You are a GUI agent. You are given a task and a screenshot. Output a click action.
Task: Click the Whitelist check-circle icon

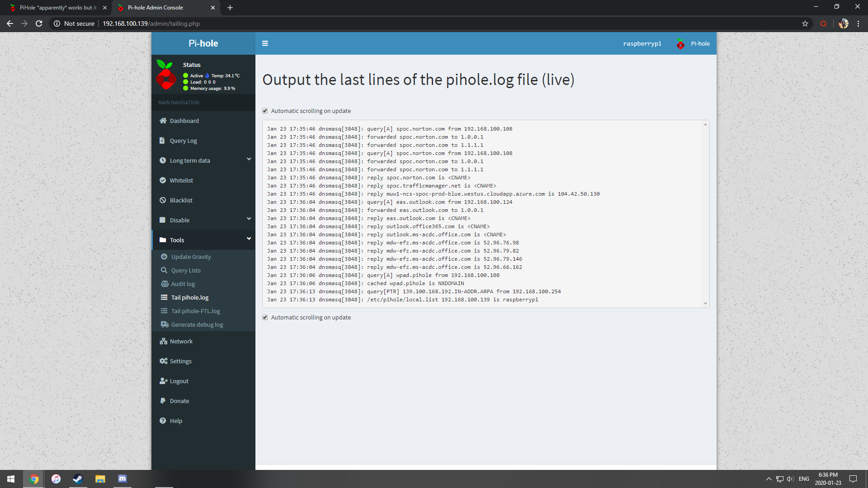[x=163, y=180]
